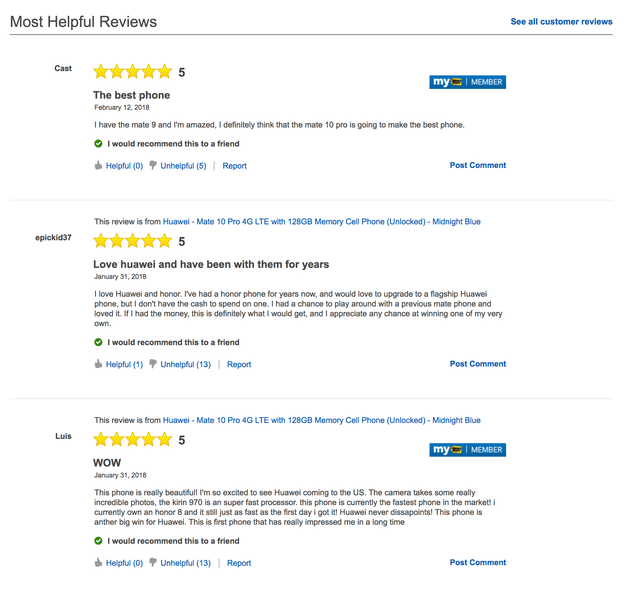Viewport: 636px width, 594px height.
Task: Report Cast's 'The best phone' review
Action: click(234, 166)
